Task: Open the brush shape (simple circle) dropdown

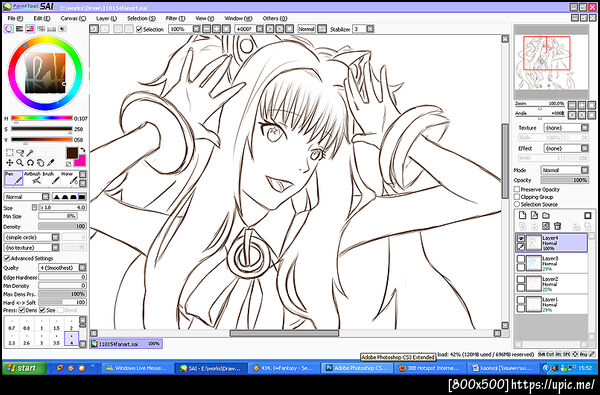Action: coord(55,237)
